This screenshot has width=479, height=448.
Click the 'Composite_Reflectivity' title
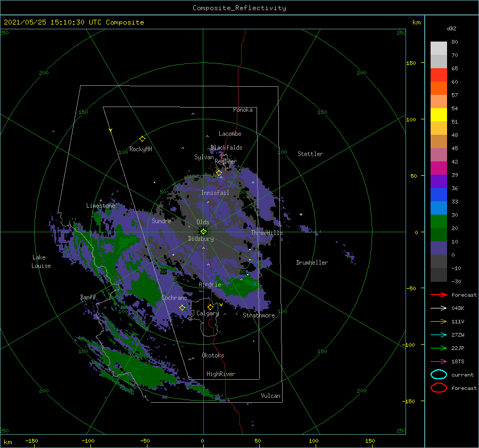(240, 8)
